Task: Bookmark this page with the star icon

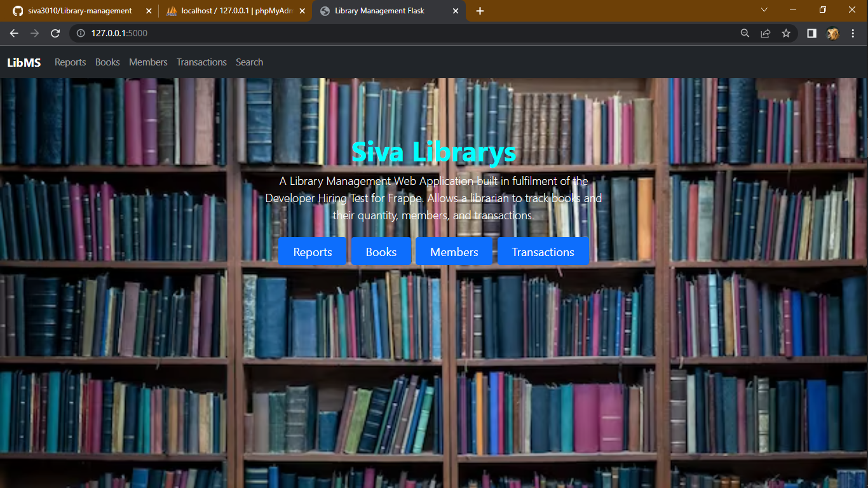Action: [x=786, y=33]
